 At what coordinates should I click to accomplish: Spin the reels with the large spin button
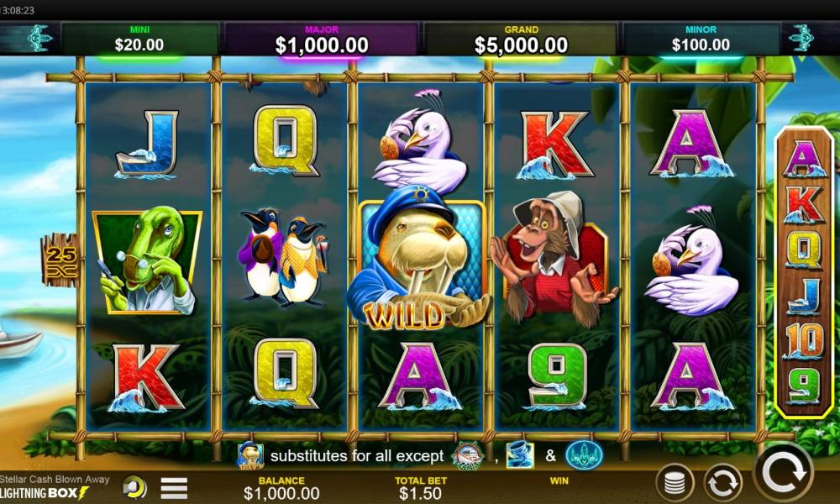point(783,473)
